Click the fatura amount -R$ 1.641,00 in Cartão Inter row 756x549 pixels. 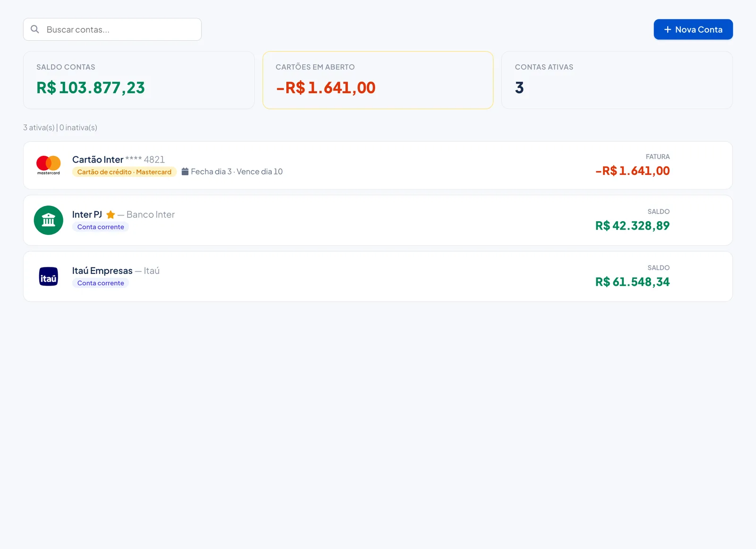click(x=633, y=171)
